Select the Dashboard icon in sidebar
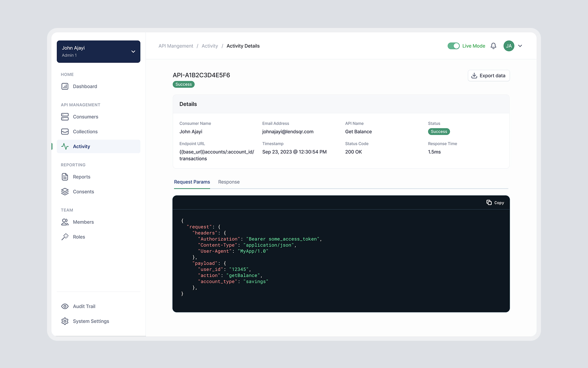The image size is (588, 368). [x=65, y=86]
